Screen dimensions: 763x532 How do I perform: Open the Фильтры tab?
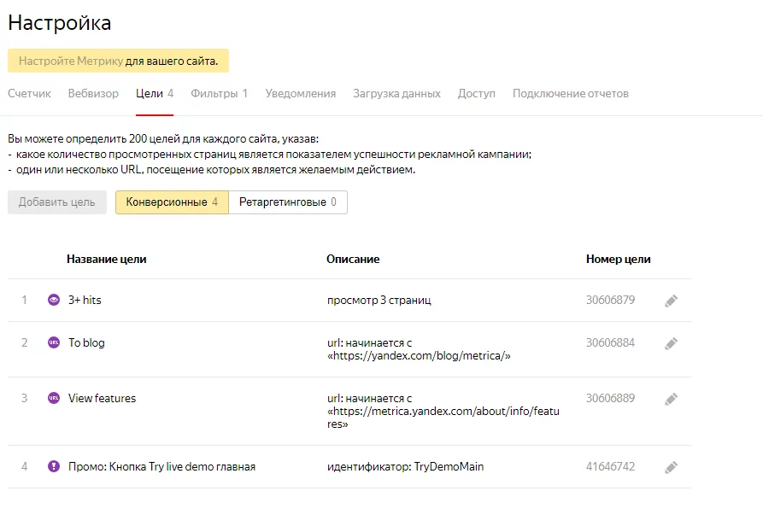click(x=219, y=93)
